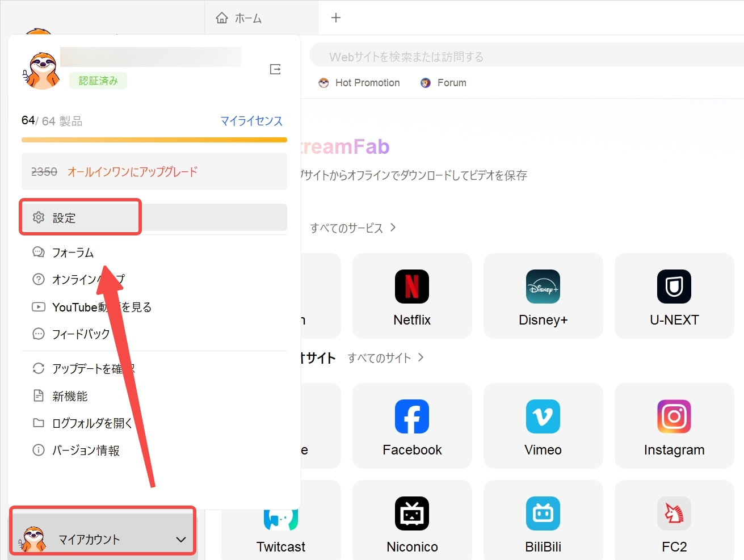Open a new tab with plus button
744x560 pixels.
pos(336,18)
